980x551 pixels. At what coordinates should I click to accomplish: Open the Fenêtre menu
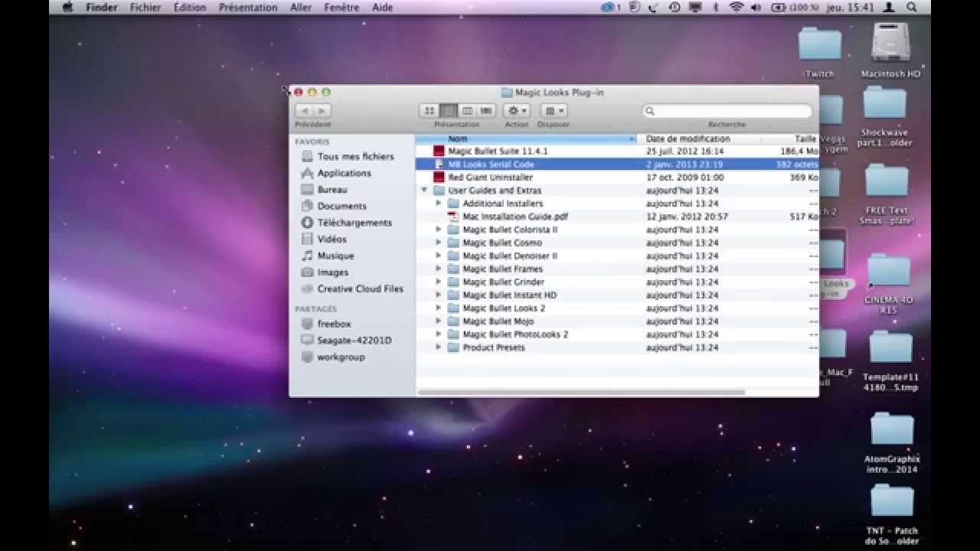[x=341, y=7]
